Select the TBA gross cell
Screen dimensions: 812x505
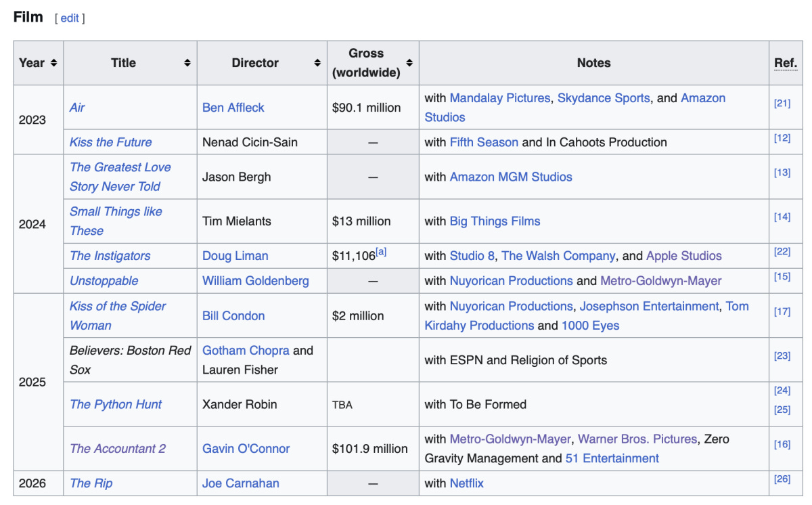point(373,405)
